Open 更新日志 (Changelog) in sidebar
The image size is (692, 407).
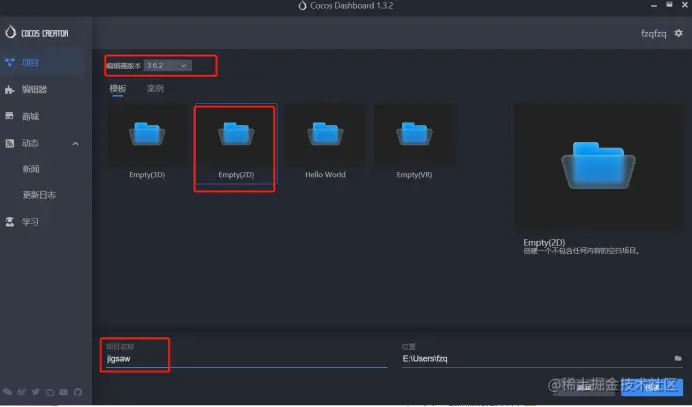tap(39, 195)
